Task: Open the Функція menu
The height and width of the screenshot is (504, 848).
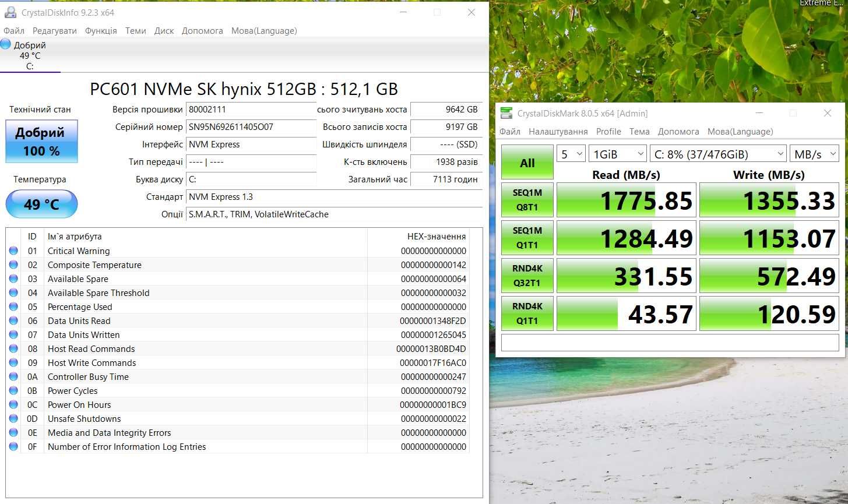Action: [101, 31]
